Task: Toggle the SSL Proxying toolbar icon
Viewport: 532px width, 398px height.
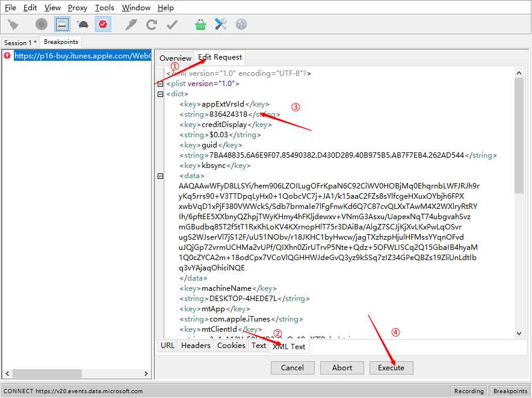Action: (63, 25)
